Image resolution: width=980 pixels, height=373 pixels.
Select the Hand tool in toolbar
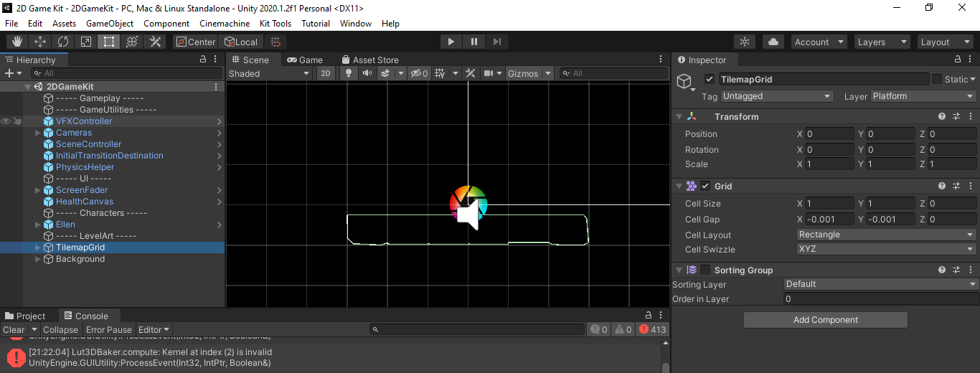click(x=17, y=42)
